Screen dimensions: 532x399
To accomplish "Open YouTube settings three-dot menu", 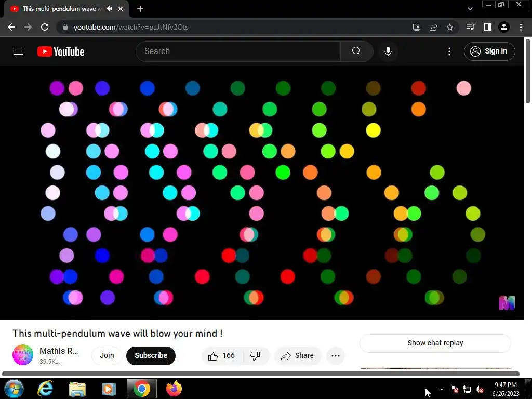I will tap(449, 51).
